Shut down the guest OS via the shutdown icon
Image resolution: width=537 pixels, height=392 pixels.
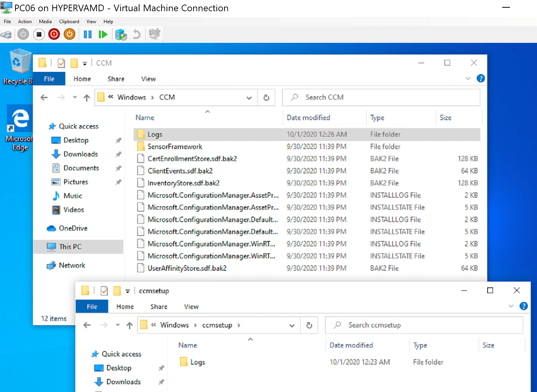(69, 34)
